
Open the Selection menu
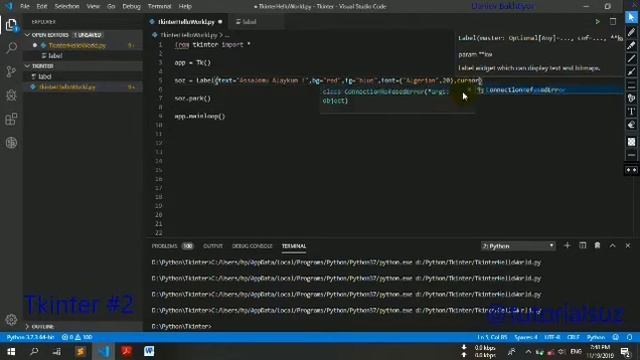point(67,6)
